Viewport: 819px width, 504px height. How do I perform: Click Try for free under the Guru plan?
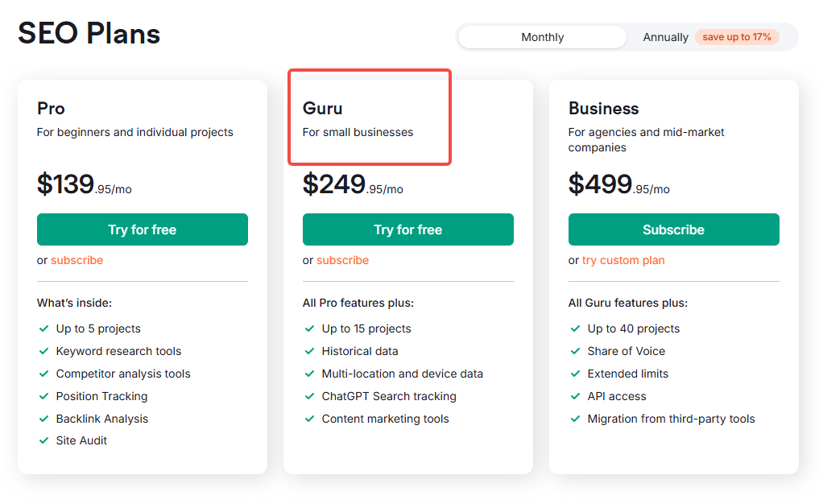click(x=407, y=229)
